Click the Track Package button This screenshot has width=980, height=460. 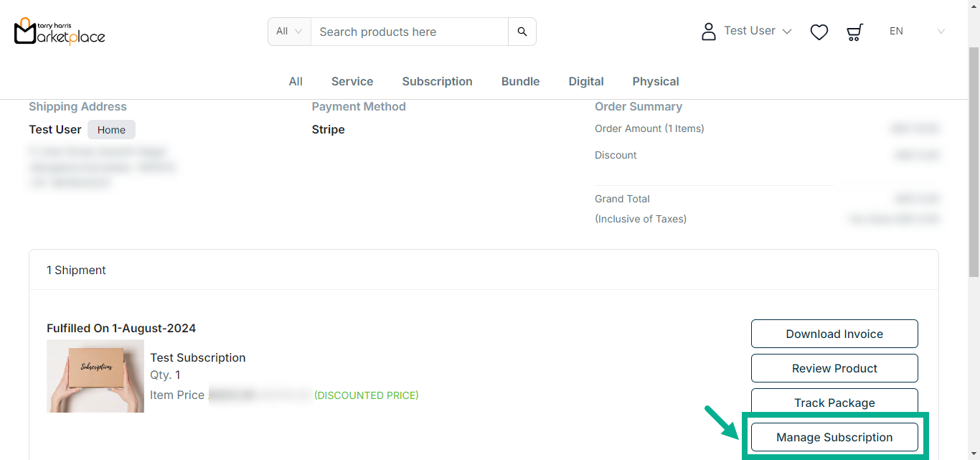834,403
